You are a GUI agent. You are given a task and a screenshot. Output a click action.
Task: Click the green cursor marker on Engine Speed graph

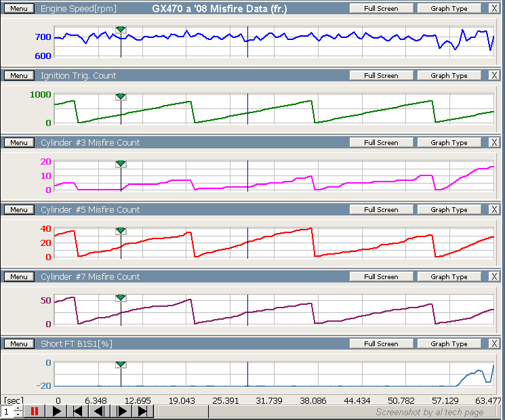point(121,30)
